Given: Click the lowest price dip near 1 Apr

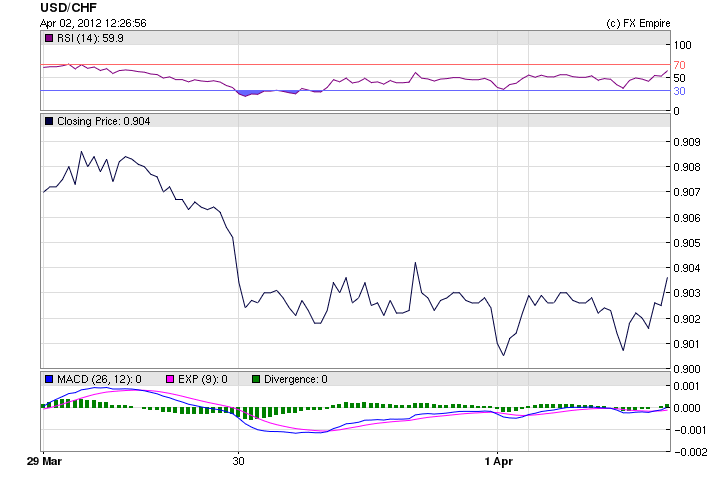Looking at the screenshot, I should 503,355.
